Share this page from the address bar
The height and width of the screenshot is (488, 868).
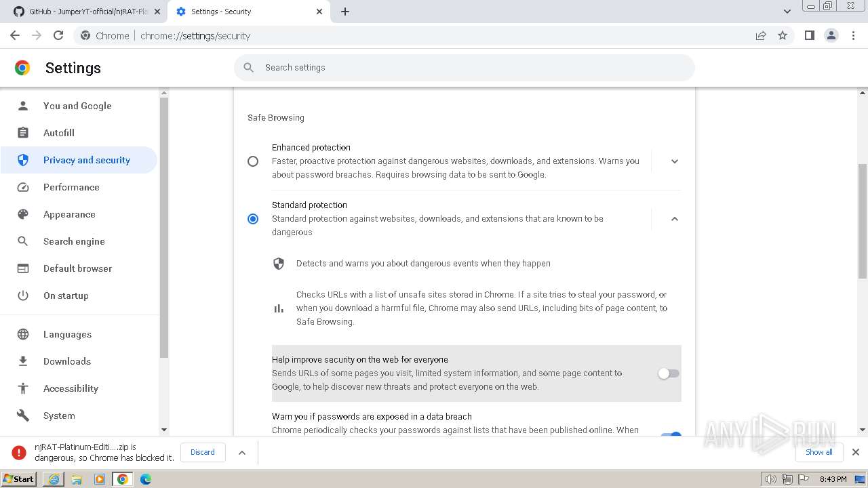[x=761, y=35]
